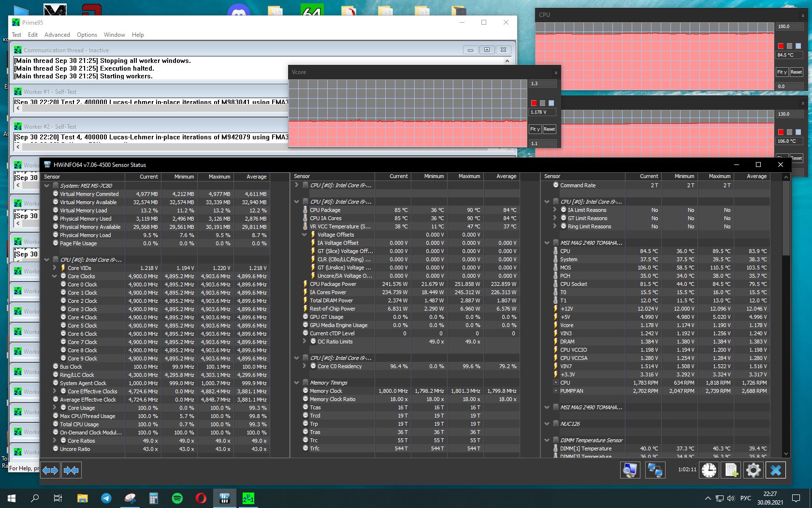The height and width of the screenshot is (508, 812).
Task: Open Calculator from the taskbar
Action: [x=154, y=498]
